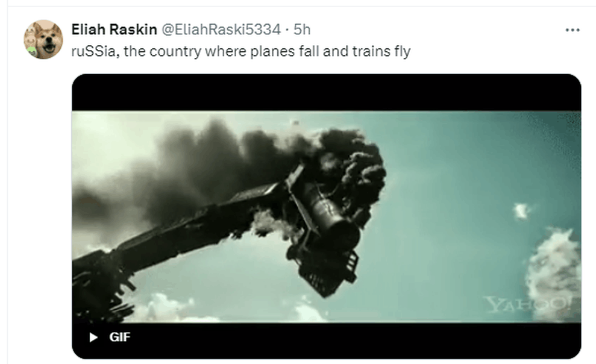Click the word "ruSSia" in the tweet
The height and width of the screenshot is (364, 596).
pos(92,51)
